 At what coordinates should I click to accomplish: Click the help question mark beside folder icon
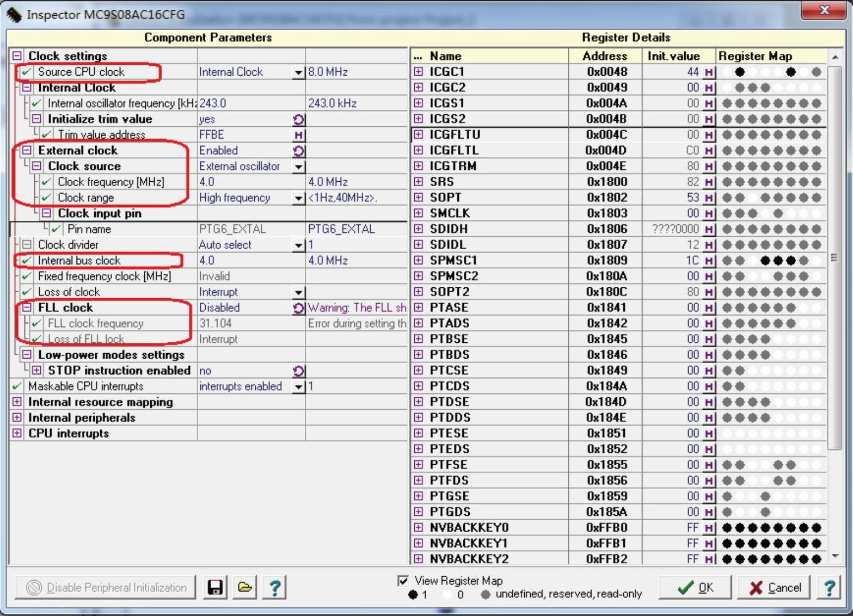[x=275, y=587]
